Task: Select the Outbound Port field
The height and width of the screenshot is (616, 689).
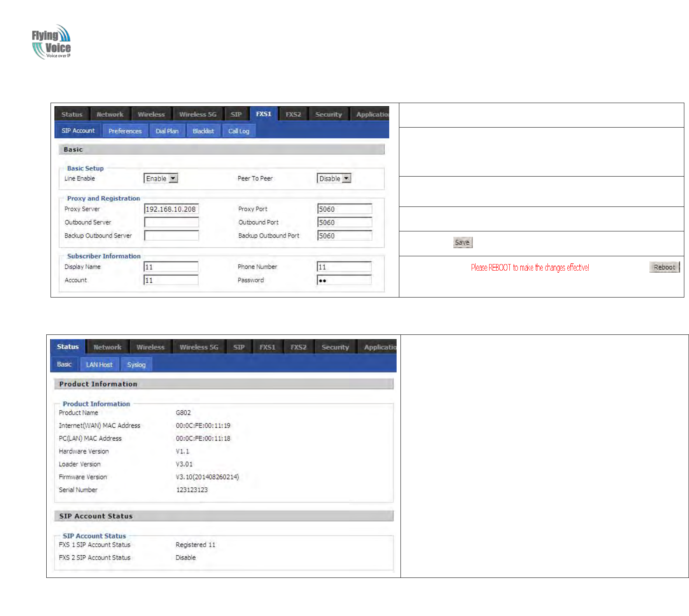Action: pyautogui.click(x=344, y=222)
